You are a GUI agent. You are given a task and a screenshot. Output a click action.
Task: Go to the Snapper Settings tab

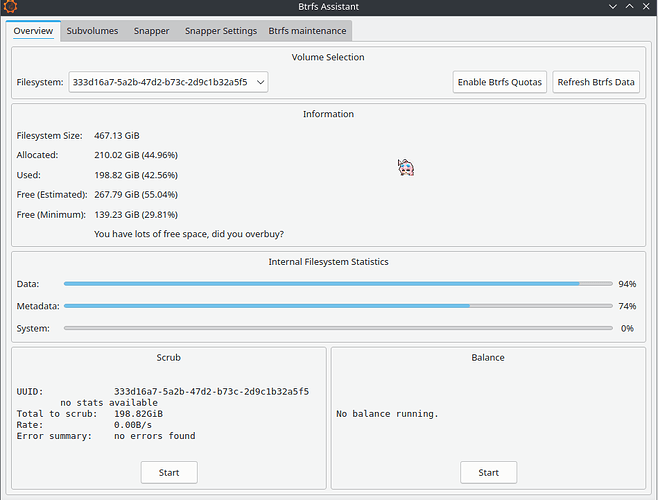click(x=221, y=31)
